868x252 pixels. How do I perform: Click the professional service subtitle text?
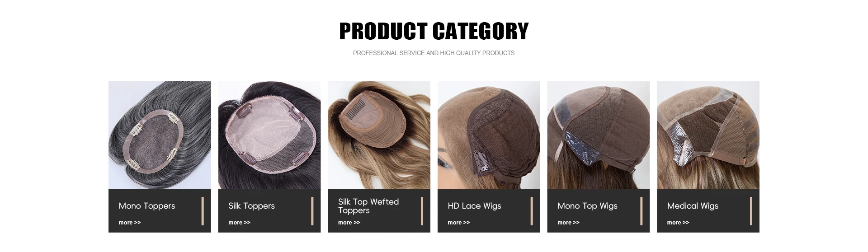[x=434, y=53]
